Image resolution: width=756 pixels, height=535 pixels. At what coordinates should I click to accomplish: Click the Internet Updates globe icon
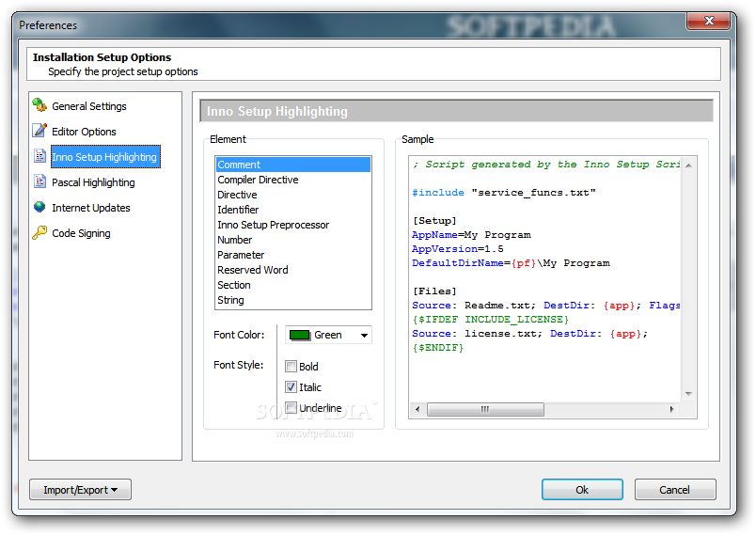[39, 207]
